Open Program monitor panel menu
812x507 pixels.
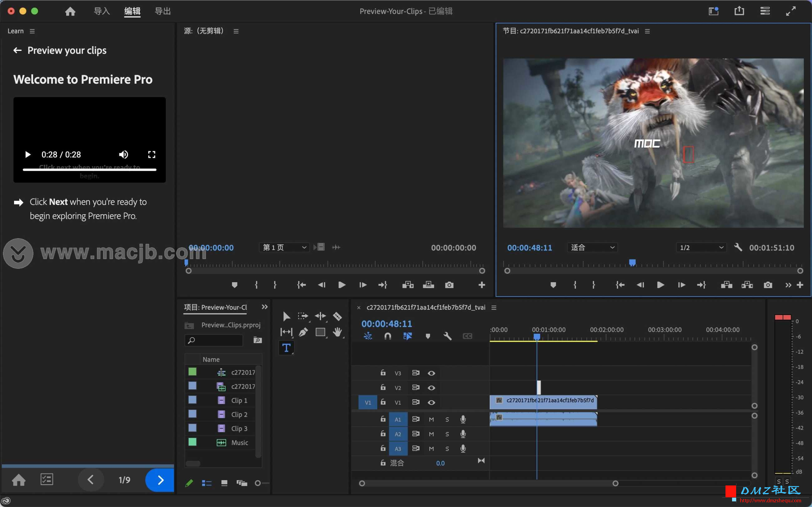(x=647, y=31)
